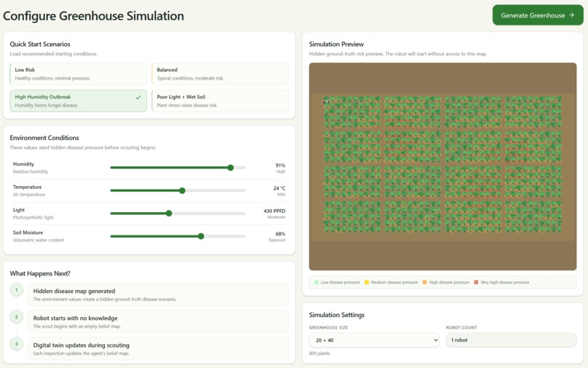The height and width of the screenshot is (368, 588).
Task: Click the Light slider handle
Action: pos(169,214)
